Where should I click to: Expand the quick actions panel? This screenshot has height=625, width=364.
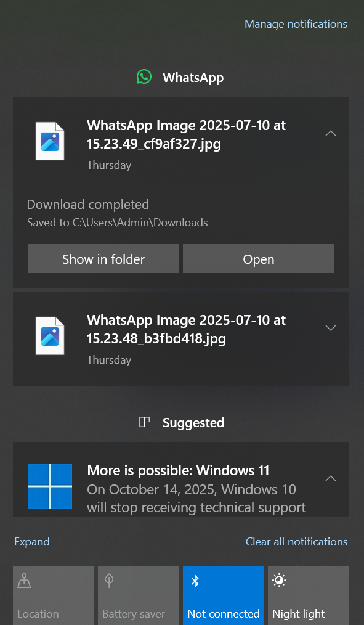31,541
